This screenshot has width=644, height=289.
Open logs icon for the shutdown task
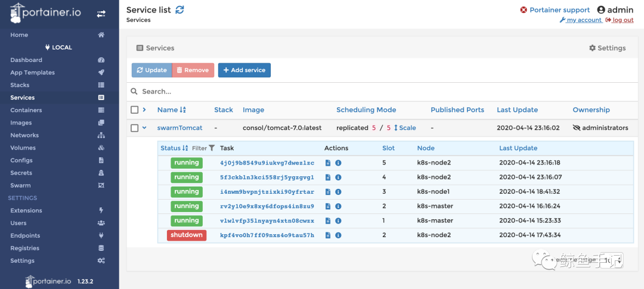tap(328, 235)
